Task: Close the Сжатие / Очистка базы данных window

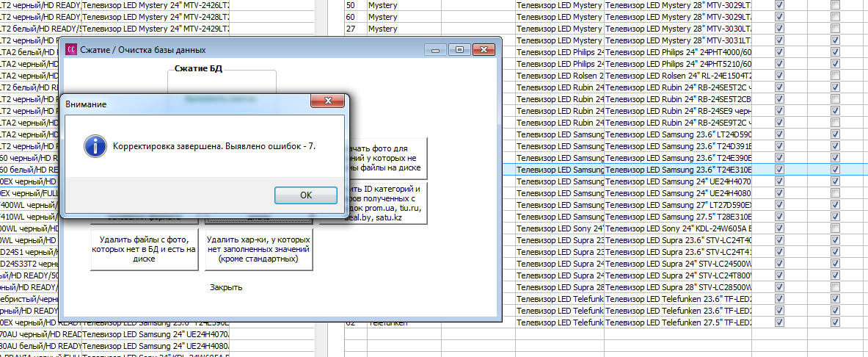Action: [x=484, y=50]
